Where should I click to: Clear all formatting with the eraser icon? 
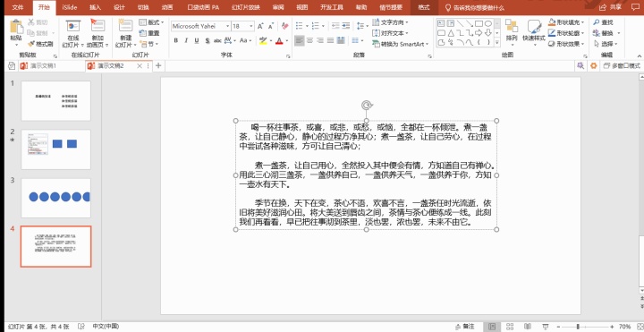[x=285, y=26]
